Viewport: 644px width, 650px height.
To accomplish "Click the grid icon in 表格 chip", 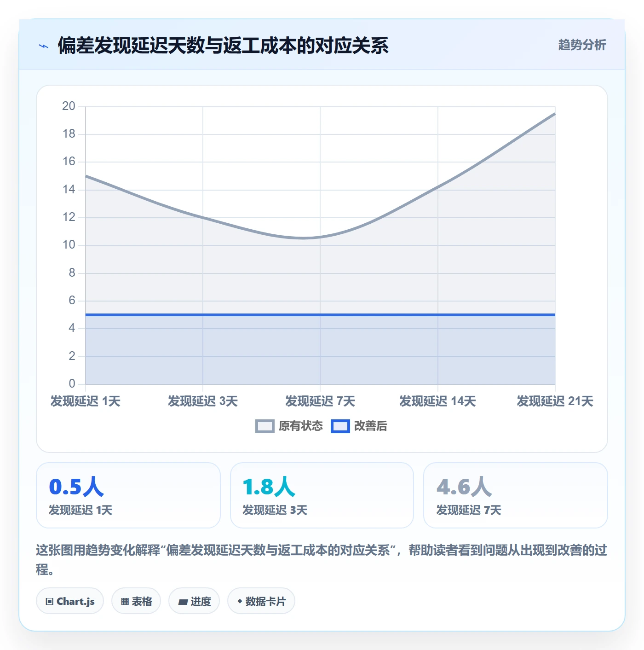I will click(125, 601).
